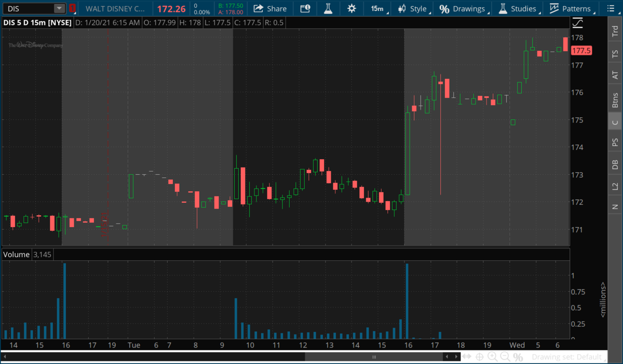623x364 pixels.
Task: Click the last price 172.26
Action: [x=171, y=8]
